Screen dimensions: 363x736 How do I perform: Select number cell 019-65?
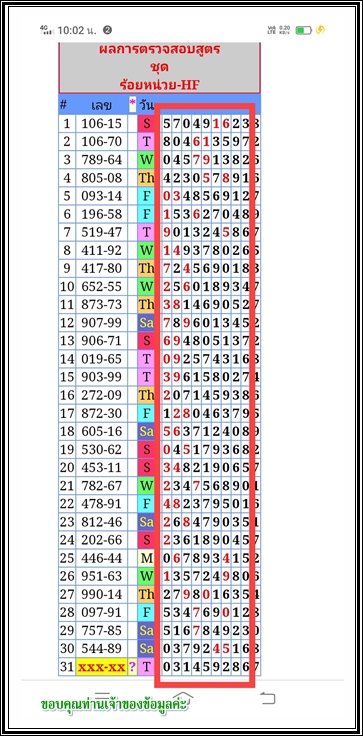(101, 359)
